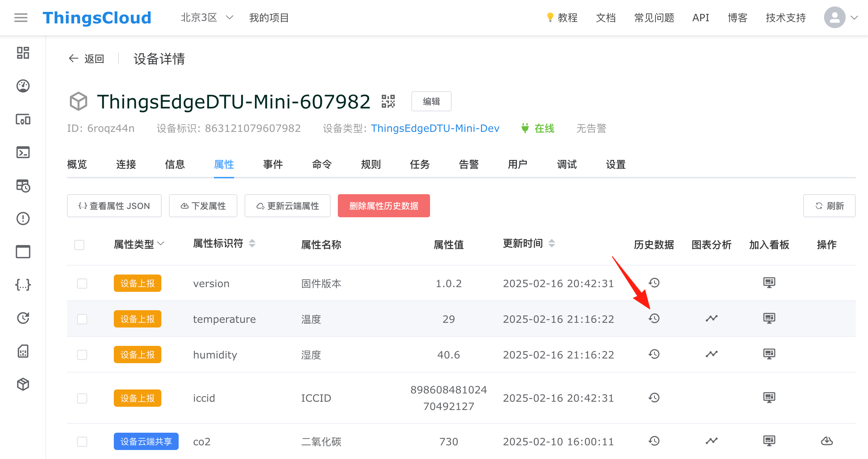
Task: Add temperature attribute to dashboard
Action: (x=769, y=318)
